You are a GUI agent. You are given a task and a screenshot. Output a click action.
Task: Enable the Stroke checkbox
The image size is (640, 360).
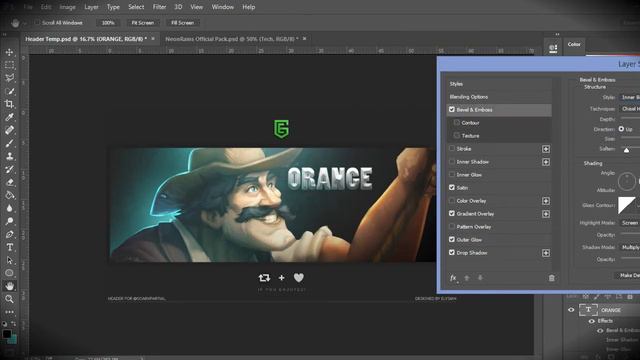tap(452, 149)
